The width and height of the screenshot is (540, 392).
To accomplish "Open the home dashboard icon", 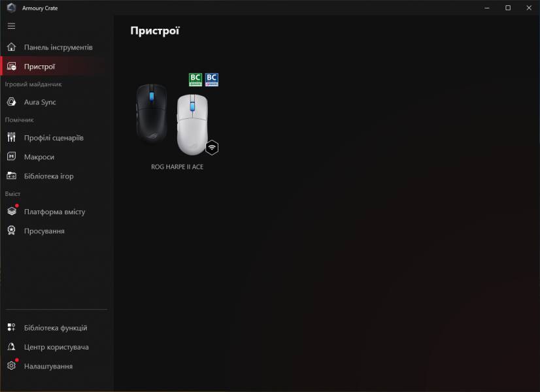I will [11, 47].
